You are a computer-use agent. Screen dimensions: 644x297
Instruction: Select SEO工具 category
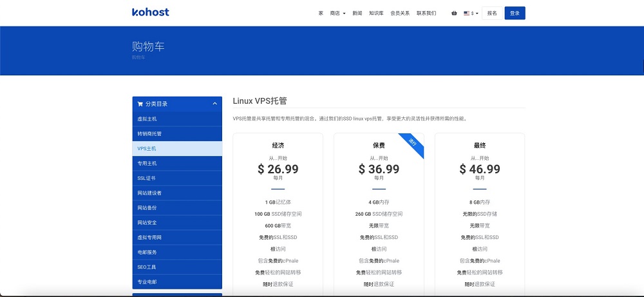coord(177,267)
